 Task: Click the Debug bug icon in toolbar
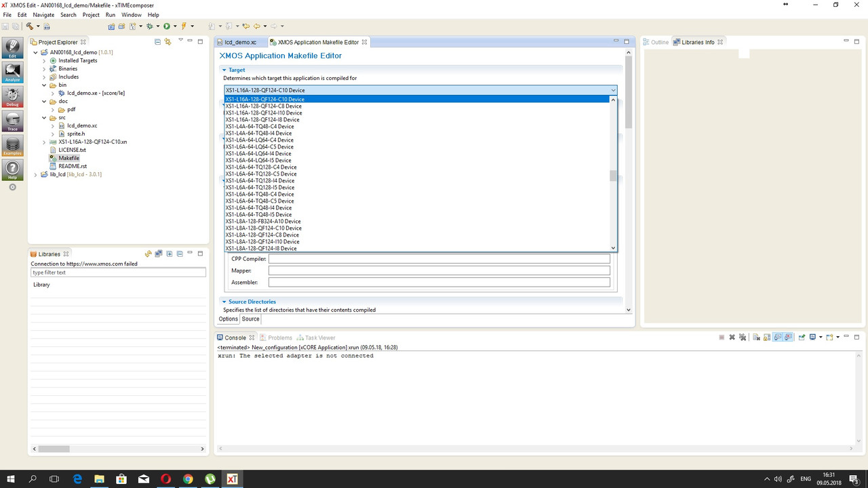click(x=149, y=26)
